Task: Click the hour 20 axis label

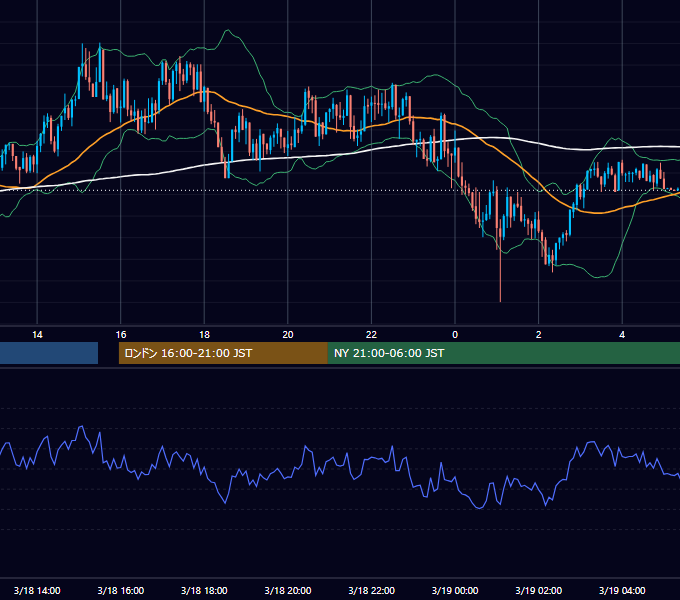Action: 288,335
